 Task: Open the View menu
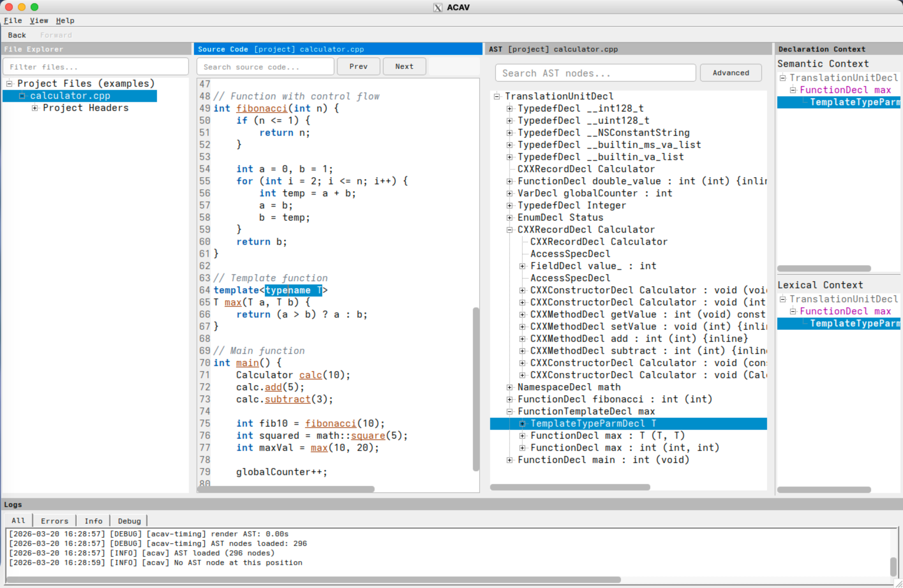coord(39,20)
